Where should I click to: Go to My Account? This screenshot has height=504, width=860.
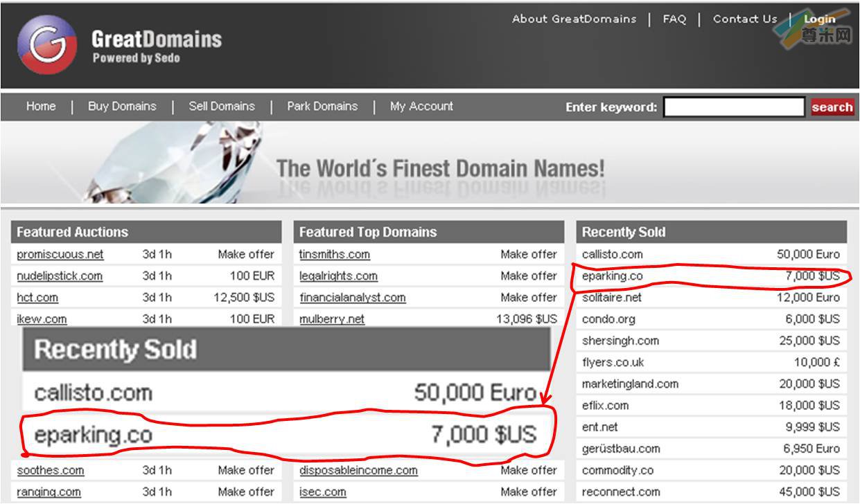[421, 107]
